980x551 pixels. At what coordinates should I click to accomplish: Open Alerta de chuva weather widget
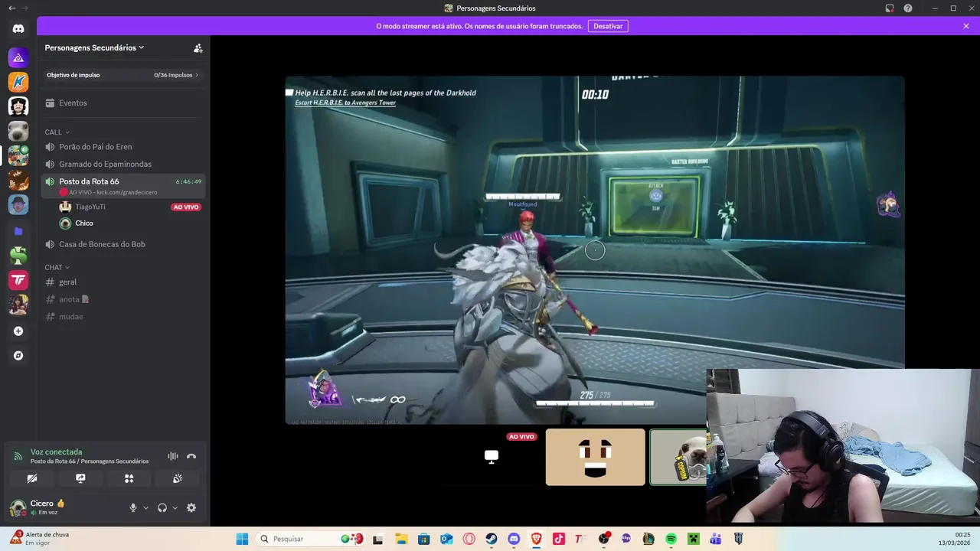(40, 539)
